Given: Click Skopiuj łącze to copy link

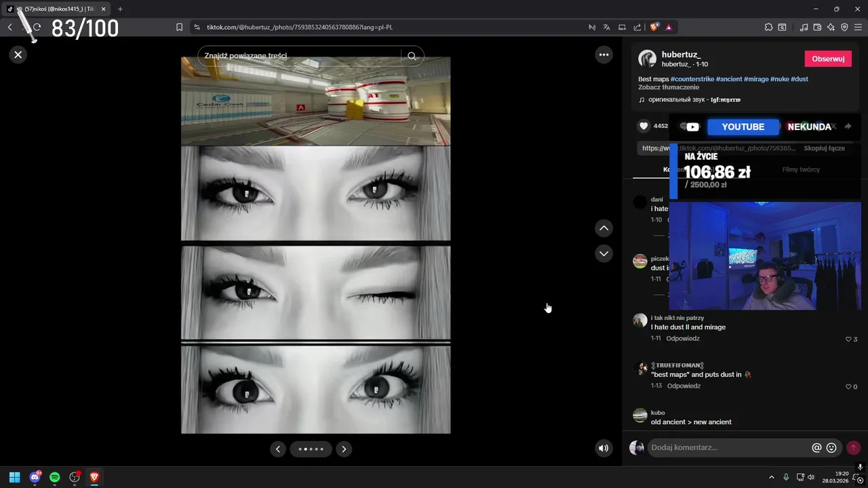Looking at the screenshot, I should tap(824, 148).
